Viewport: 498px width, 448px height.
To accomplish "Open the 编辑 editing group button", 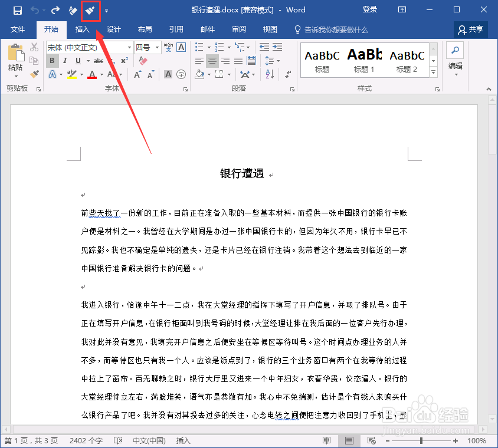I will [455, 60].
